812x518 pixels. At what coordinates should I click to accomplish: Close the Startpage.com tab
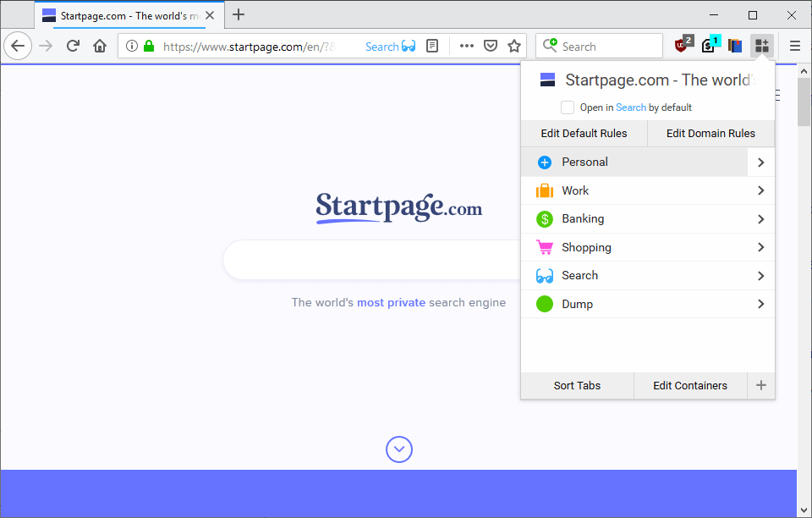210,15
